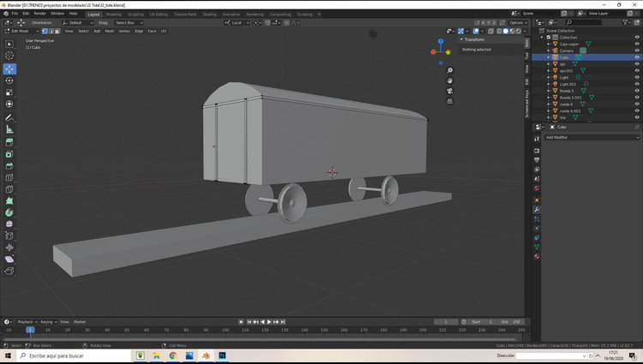This screenshot has width=643, height=364.
Task: Activate the Rotate tool
Action: [9, 81]
